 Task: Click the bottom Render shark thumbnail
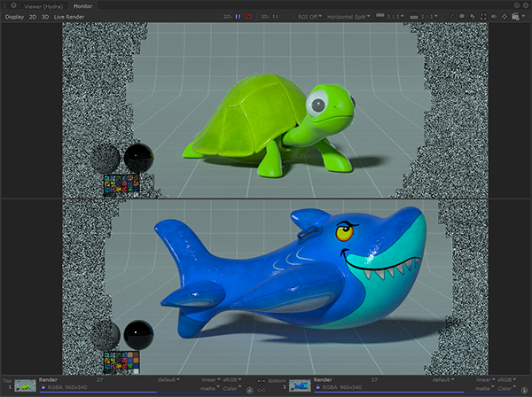click(x=300, y=385)
